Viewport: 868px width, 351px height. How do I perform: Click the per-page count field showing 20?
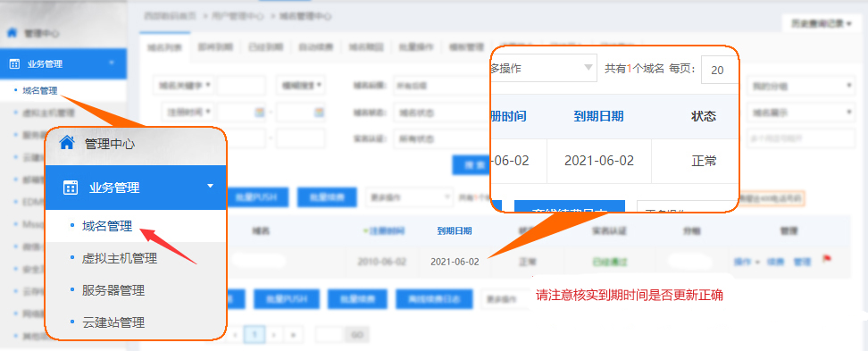(x=718, y=70)
